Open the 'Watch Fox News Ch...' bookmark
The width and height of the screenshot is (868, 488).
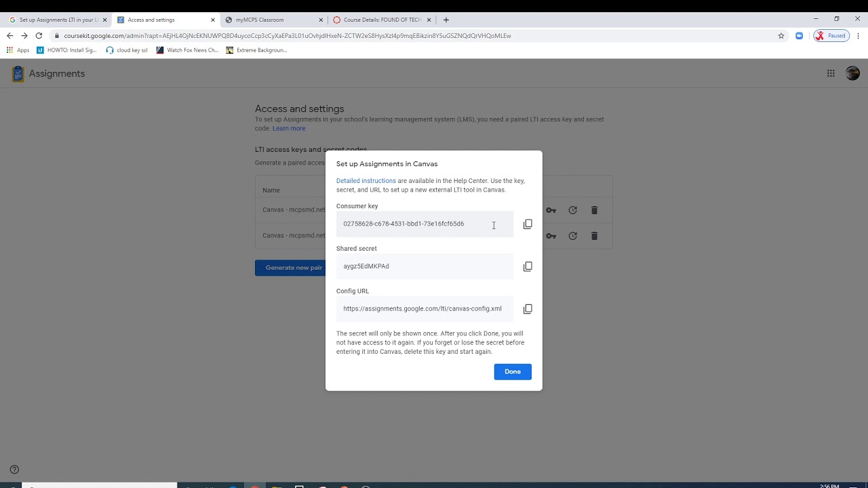click(x=187, y=50)
